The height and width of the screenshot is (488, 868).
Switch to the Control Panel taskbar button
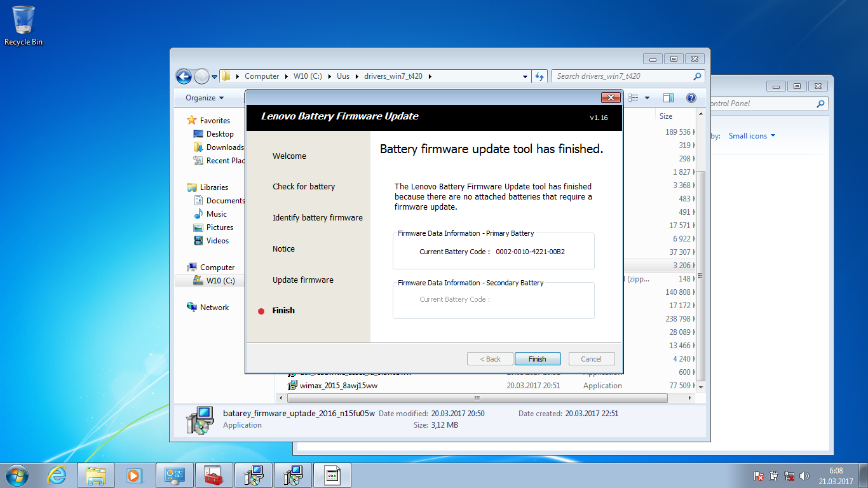coord(173,475)
